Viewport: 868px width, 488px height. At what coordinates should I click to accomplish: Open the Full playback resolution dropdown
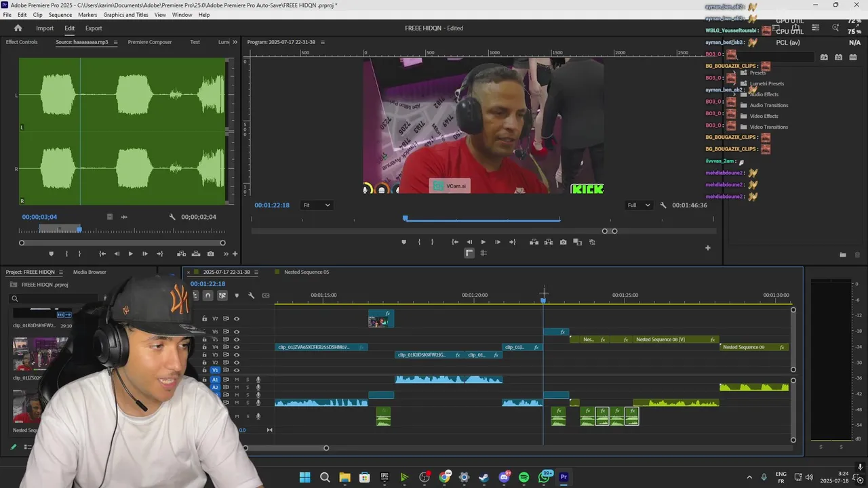click(639, 205)
